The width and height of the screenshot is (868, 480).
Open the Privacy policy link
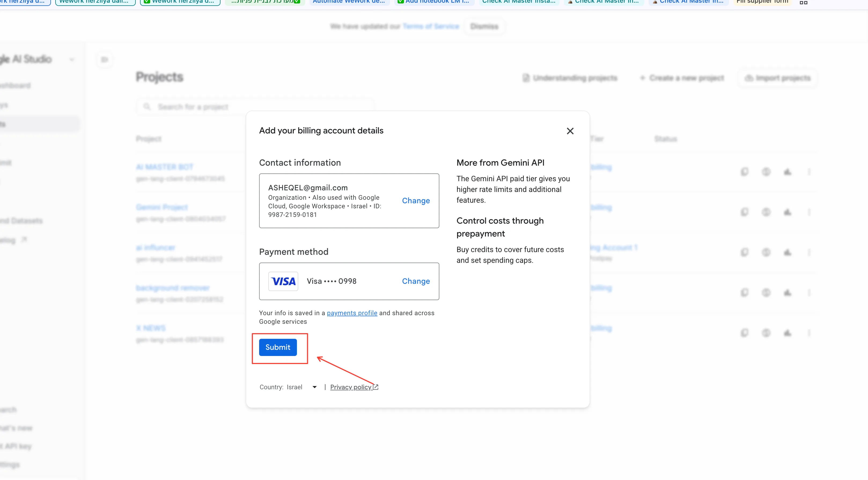coord(354,387)
